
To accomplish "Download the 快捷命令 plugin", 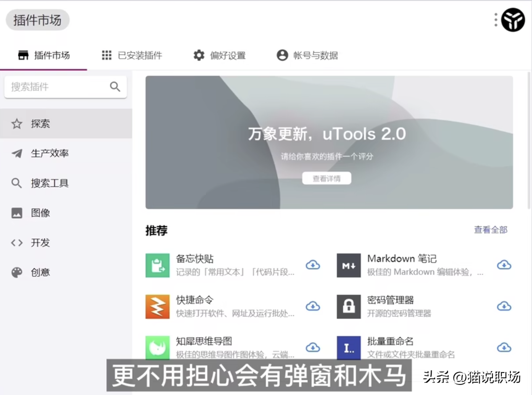I will coord(313,306).
